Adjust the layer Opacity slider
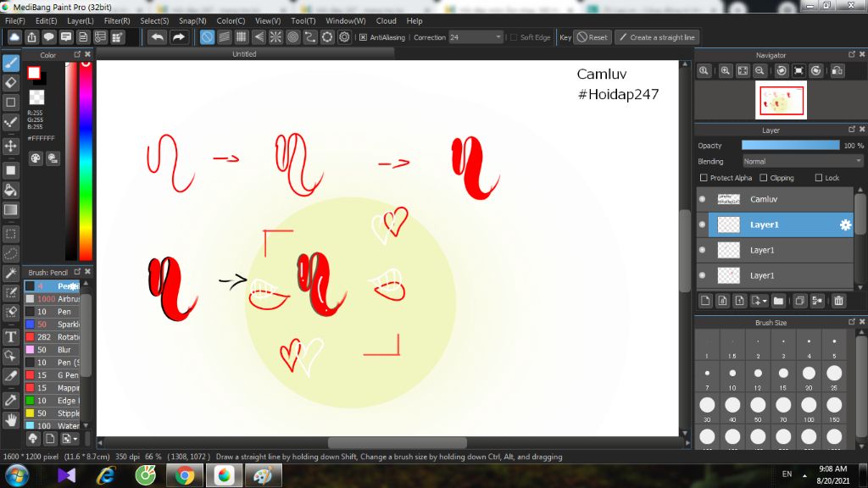This screenshot has width=868, height=488. pyautogui.click(x=791, y=145)
